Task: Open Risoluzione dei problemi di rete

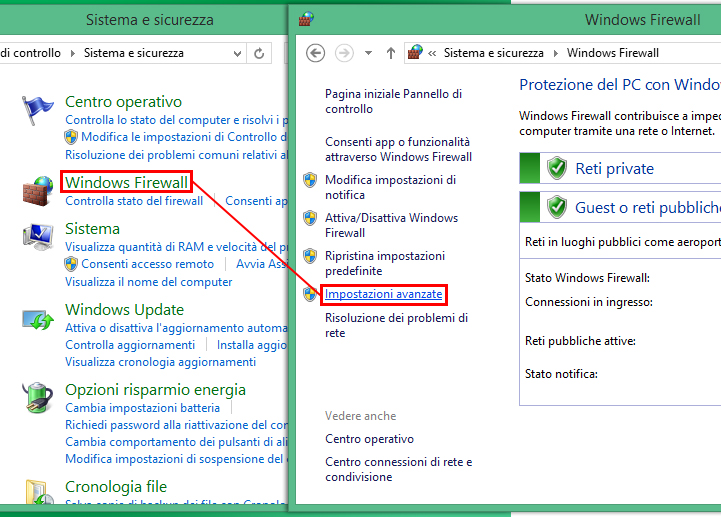Action: pos(396,325)
